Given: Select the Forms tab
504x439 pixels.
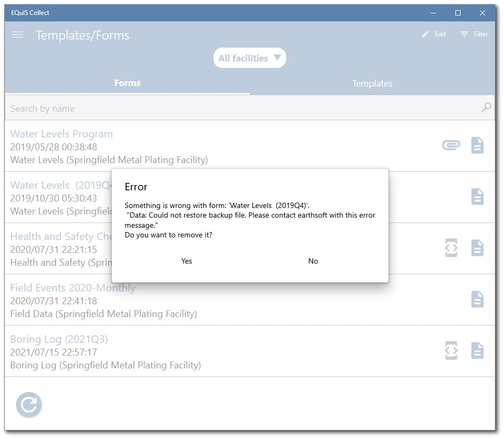Looking at the screenshot, I should point(127,83).
